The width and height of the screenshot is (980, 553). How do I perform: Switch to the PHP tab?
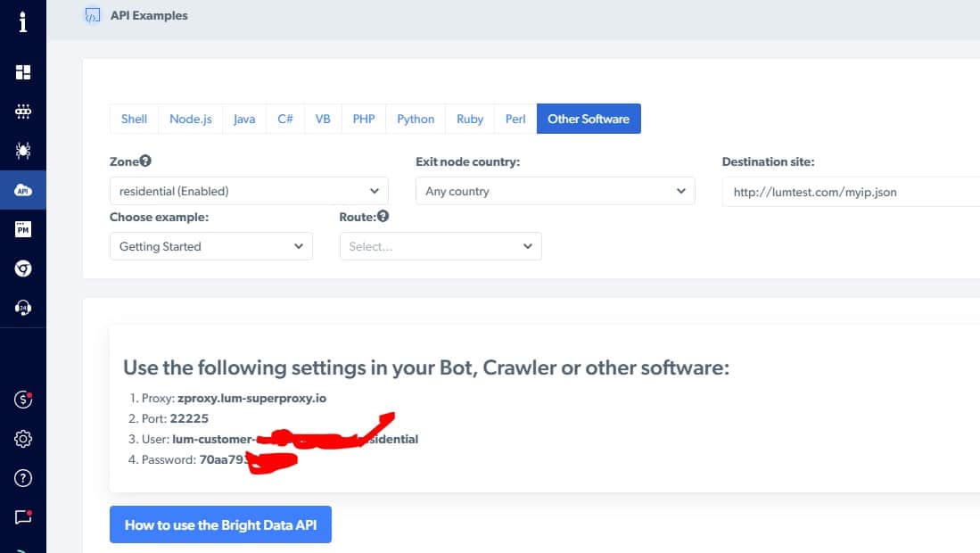364,119
